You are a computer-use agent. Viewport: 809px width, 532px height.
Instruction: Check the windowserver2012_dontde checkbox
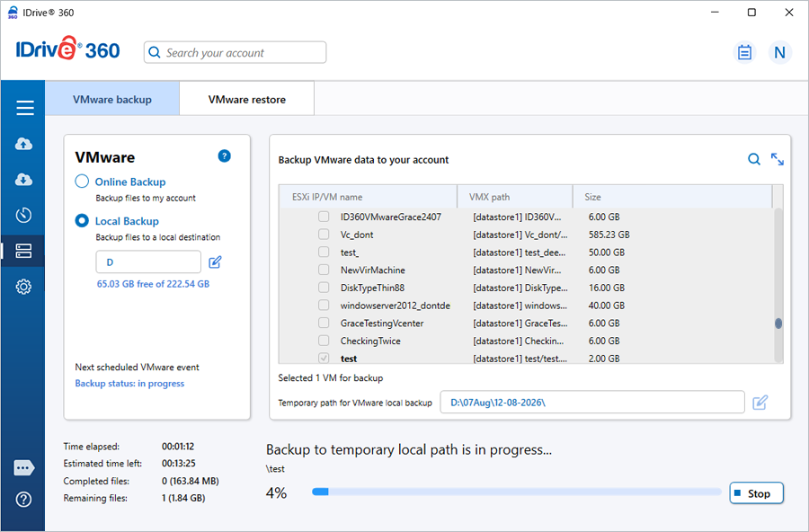(x=324, y=305)
